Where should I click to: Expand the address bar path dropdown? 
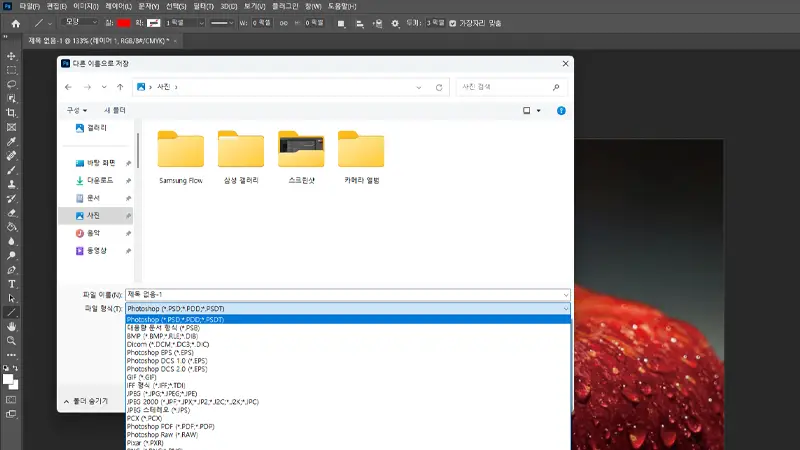pos(419,87)
